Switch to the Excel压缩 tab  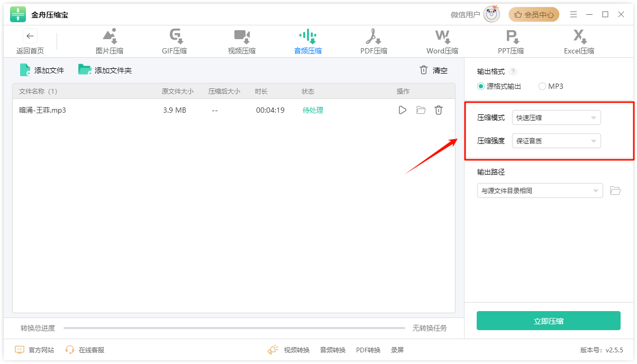(x=579, y=42)
